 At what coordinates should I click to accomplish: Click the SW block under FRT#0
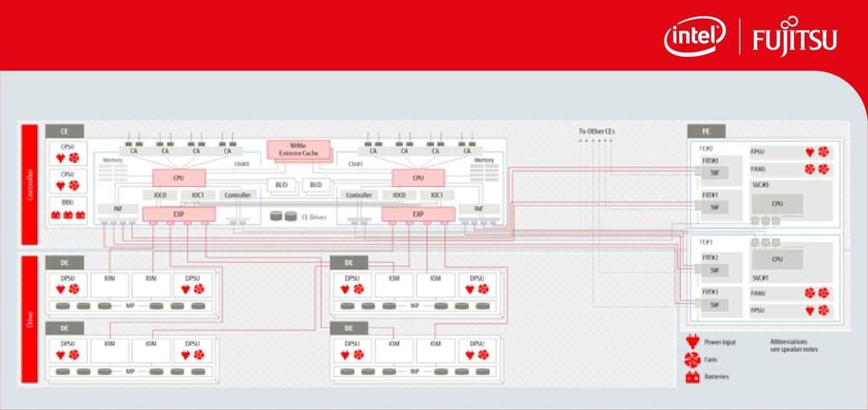coord(714,172)
